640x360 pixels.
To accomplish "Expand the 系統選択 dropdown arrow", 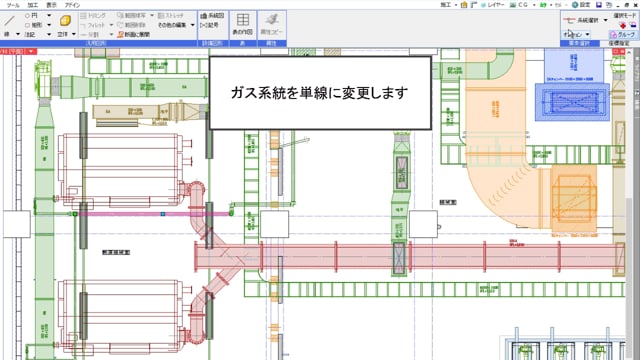I will coord(605,20).
